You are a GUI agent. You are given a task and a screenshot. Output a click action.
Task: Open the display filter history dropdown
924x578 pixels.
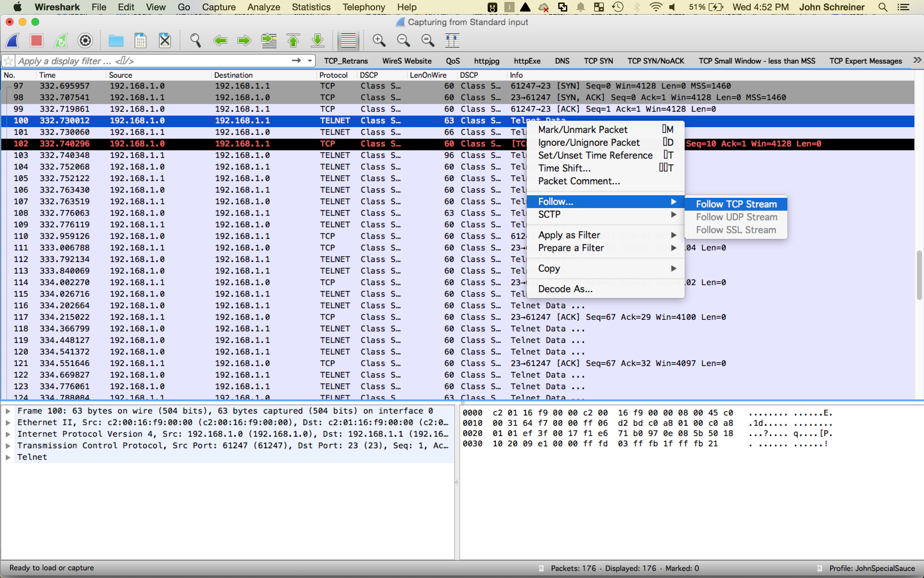point(310,60)
